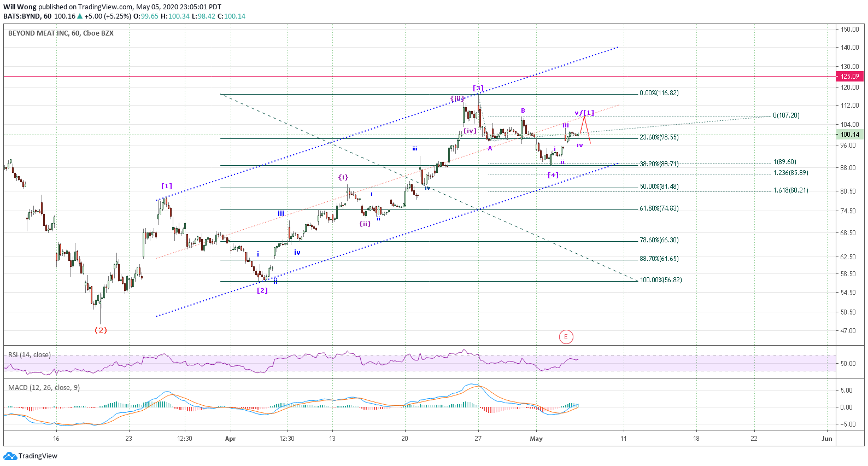Click the purple [2] wave label
Screen dimensions: 868x466
pyautogui.click(x=262, y=290)
